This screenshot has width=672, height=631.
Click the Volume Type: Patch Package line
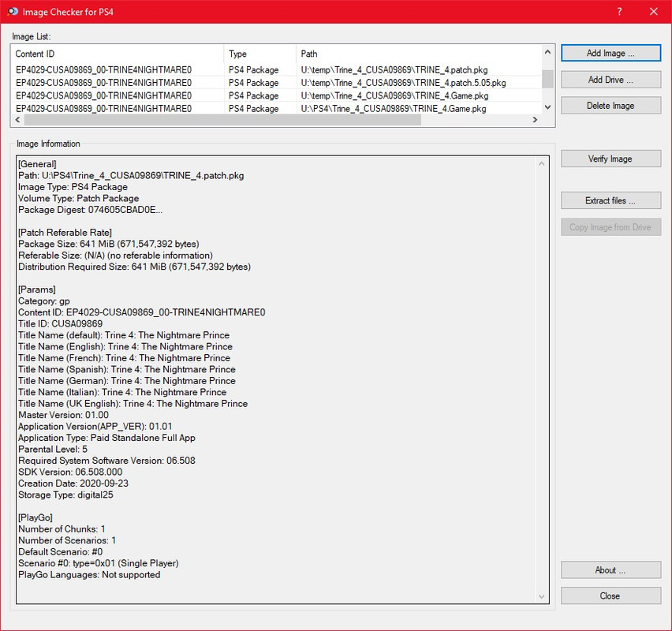tap(79, 199)
